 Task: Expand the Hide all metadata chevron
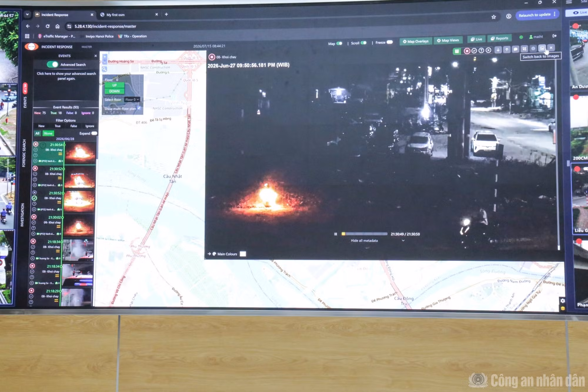click(x=403, y=240)
